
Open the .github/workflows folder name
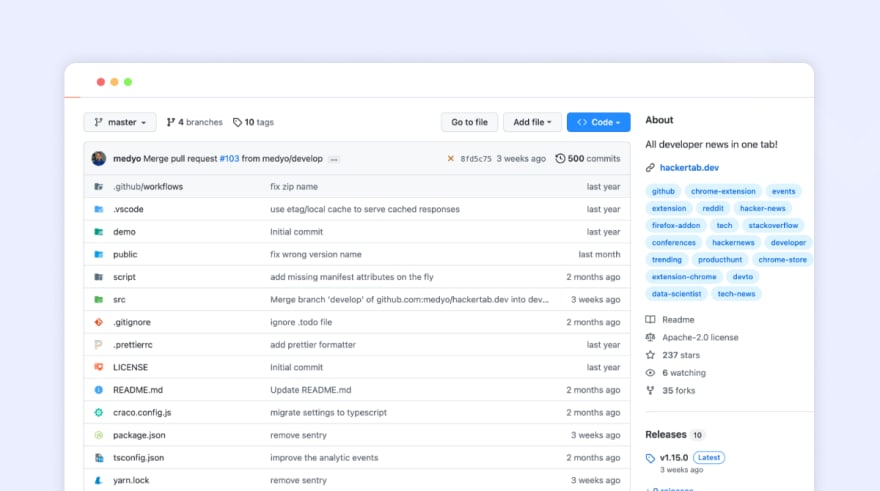(x=148, y=187)
